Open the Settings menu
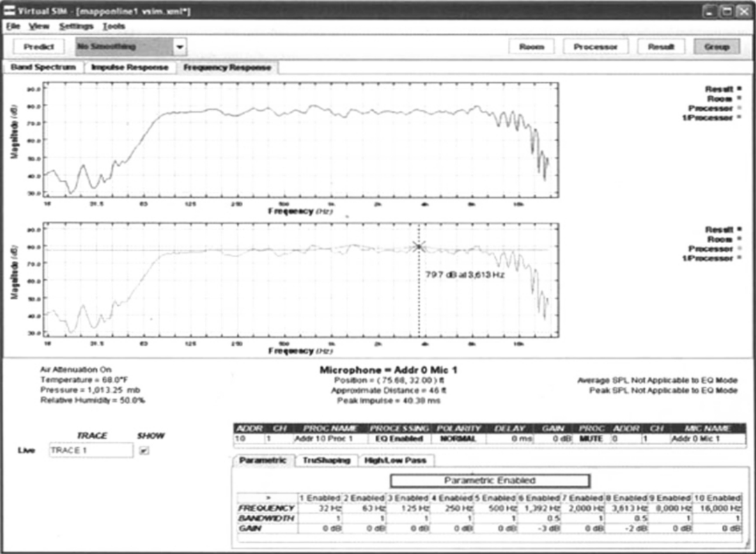Screen dimensions: 756x554 (76, 27)
